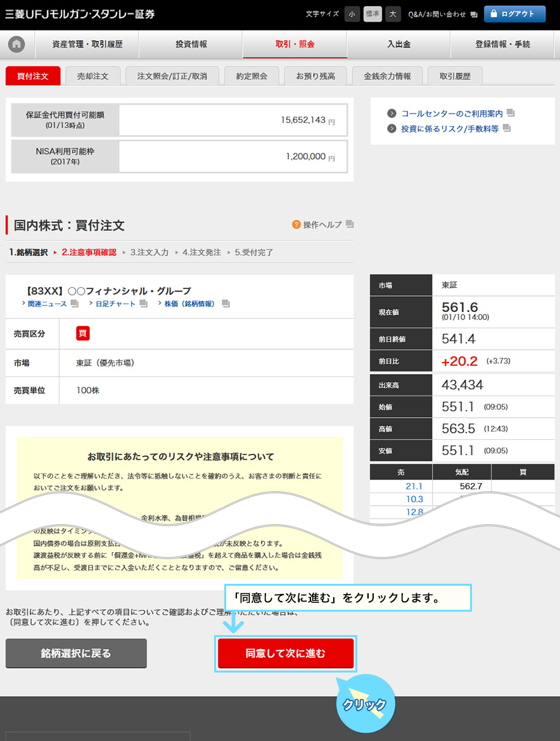Click new-window icon after コールセンターのご利用案内

511,113
